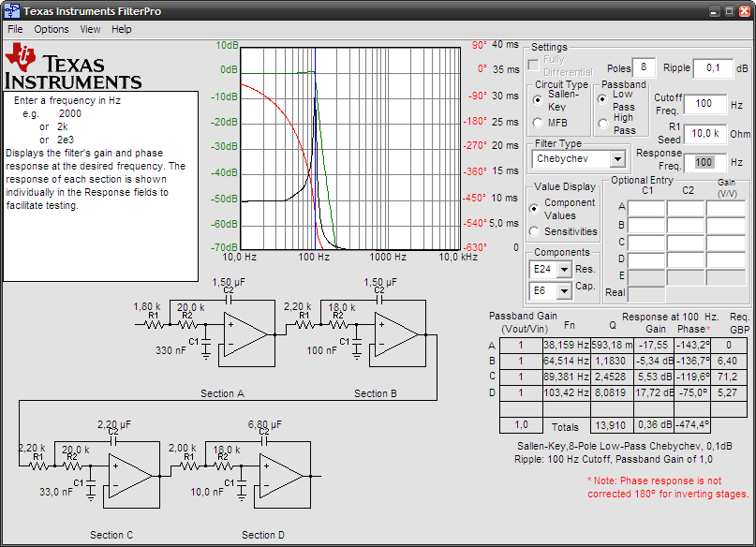Screen dimensions: 756x547
Task: Click Section C op-amp symbol
Action: pos(130,476)
